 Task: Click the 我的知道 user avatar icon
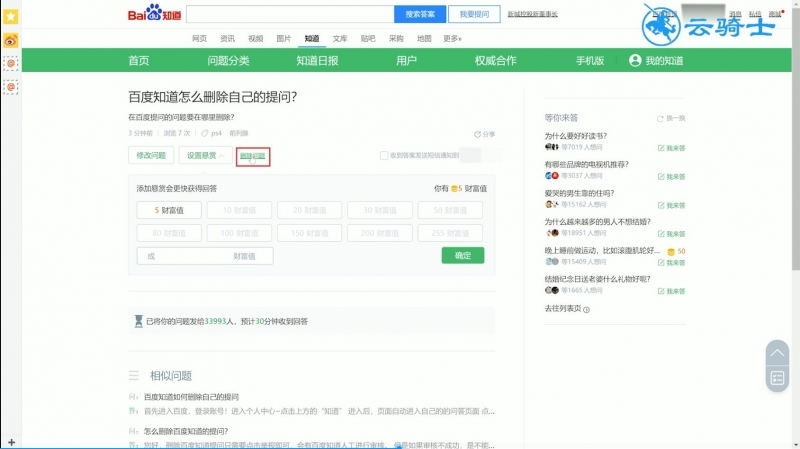pos(635,60)
